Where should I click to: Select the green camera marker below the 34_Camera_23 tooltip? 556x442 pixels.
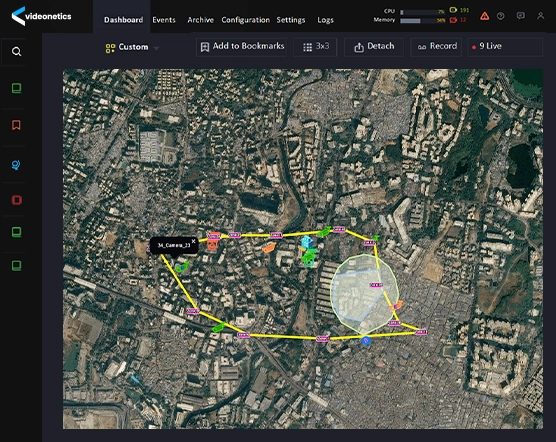pyautogui.click(x=182, y=267)
